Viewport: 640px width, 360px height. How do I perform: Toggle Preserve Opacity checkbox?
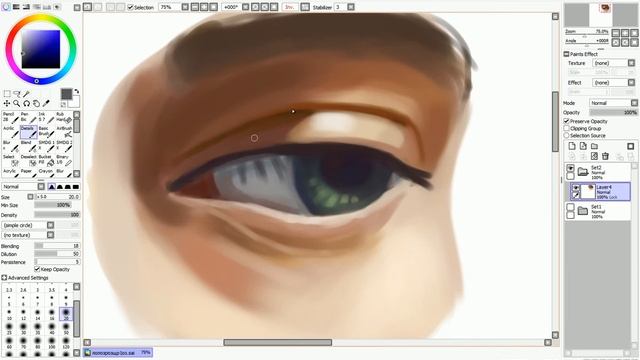click(x=567, y=121)
